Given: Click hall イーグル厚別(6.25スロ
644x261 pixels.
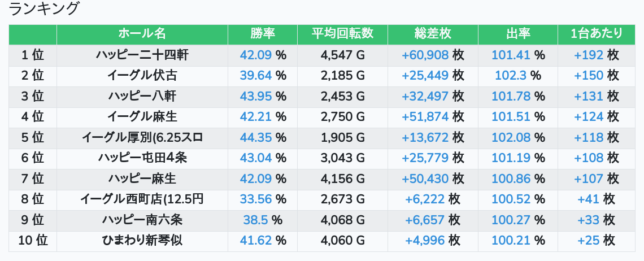Looking at the screenshot, I should click(x=142, y=137).
